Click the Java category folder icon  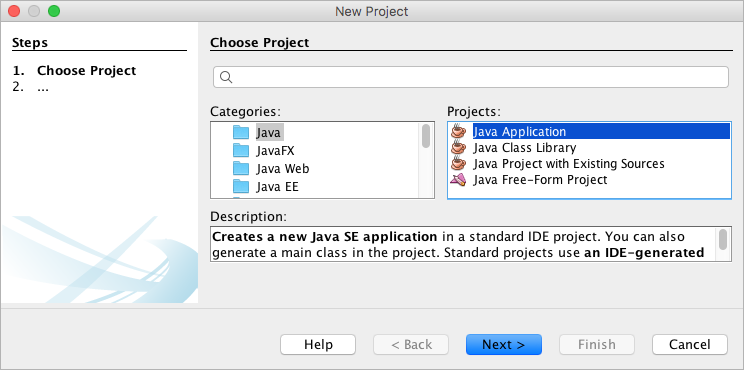pyautogui.click(x=241, y=132)
